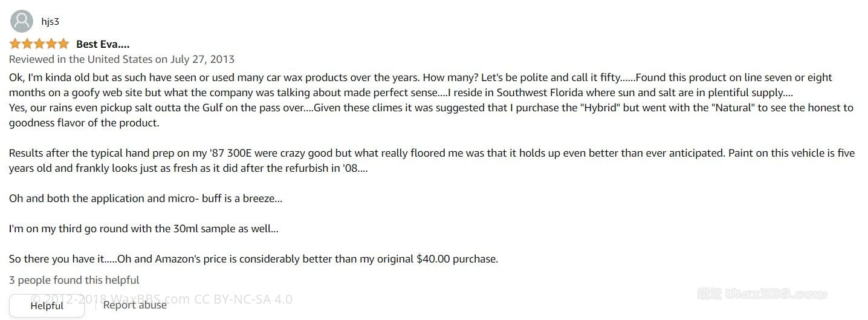
Task: Click the fourth rating star
Action: (51, 44)
